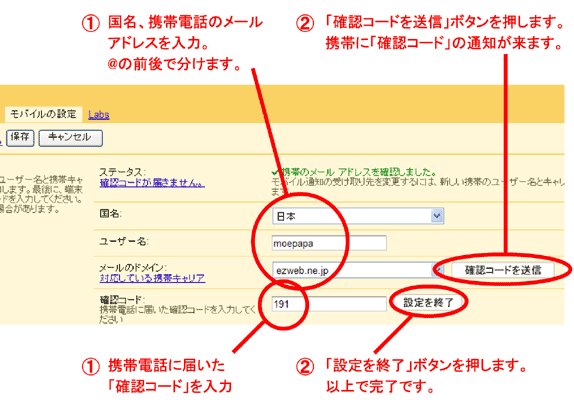574x403 pixels.
Task: Click the メールのドメイン field label
Action: (x=133, y=268)
